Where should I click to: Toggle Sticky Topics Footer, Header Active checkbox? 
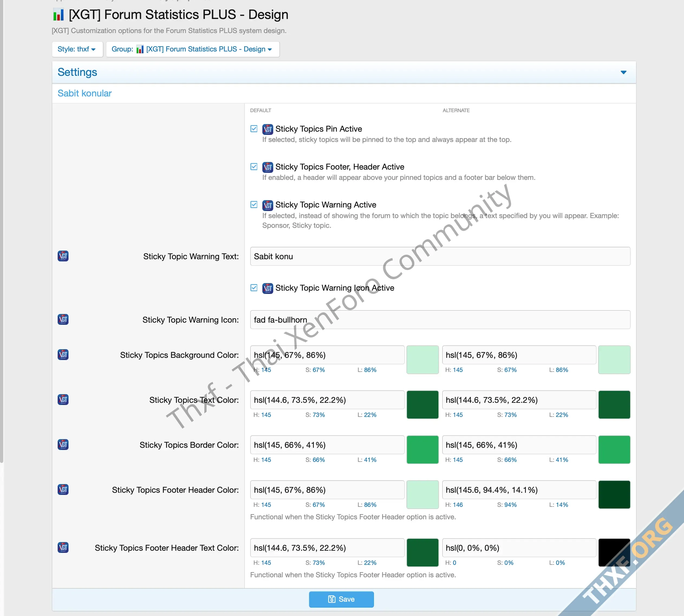pyautogui.click(x=254, y=167)
